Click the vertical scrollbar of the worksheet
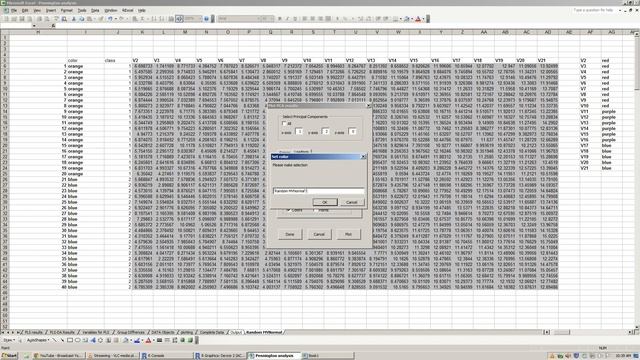 tap(637, 180)
